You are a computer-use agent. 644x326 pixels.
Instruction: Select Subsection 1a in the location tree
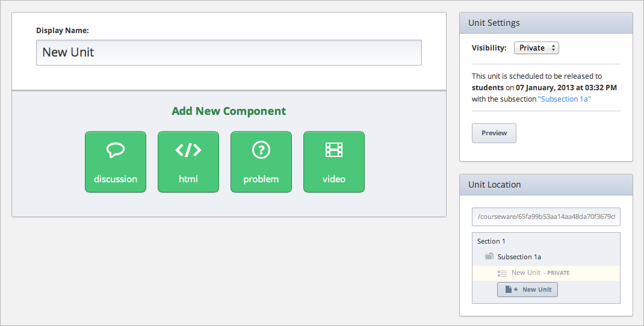(x=519, y=257)
